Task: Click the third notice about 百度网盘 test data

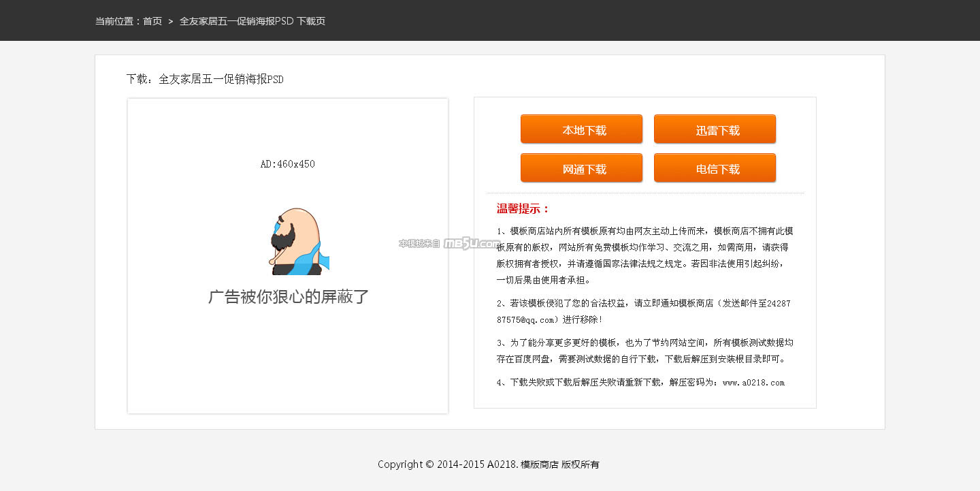Action: click(x=644, y=351)
